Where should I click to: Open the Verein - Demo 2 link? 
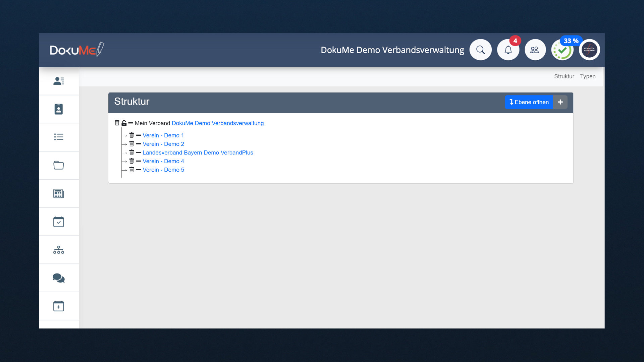click(x=163, y=144)
